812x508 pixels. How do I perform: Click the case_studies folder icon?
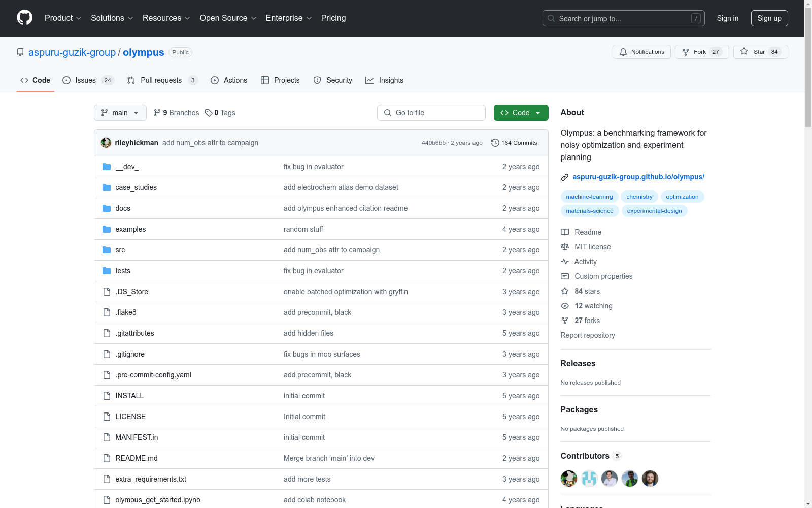point(107,187)
